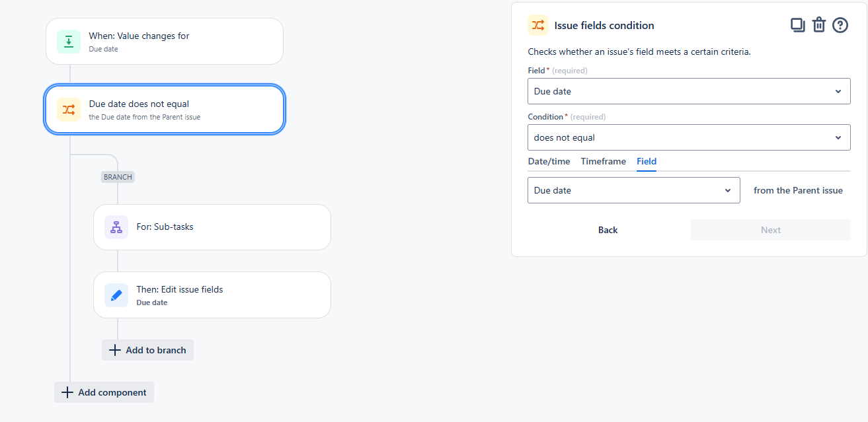Click the orange shuffle condition icon in flow
This screenshot has height=422, width=868.
69,110
